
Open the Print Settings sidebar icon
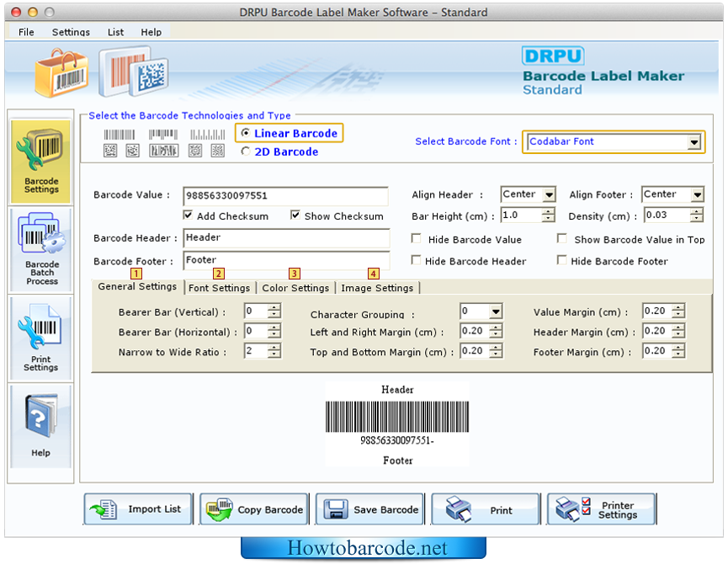coord(41,338)
